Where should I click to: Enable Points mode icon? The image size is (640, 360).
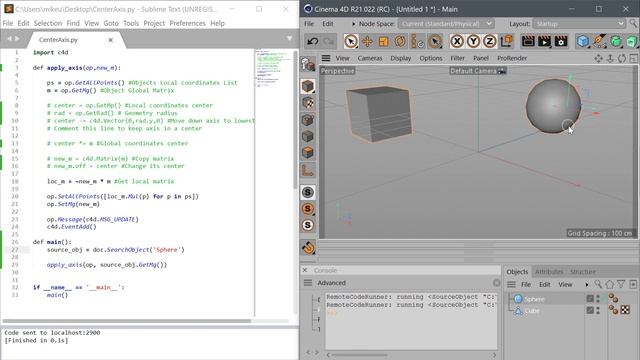click(308, 120)
